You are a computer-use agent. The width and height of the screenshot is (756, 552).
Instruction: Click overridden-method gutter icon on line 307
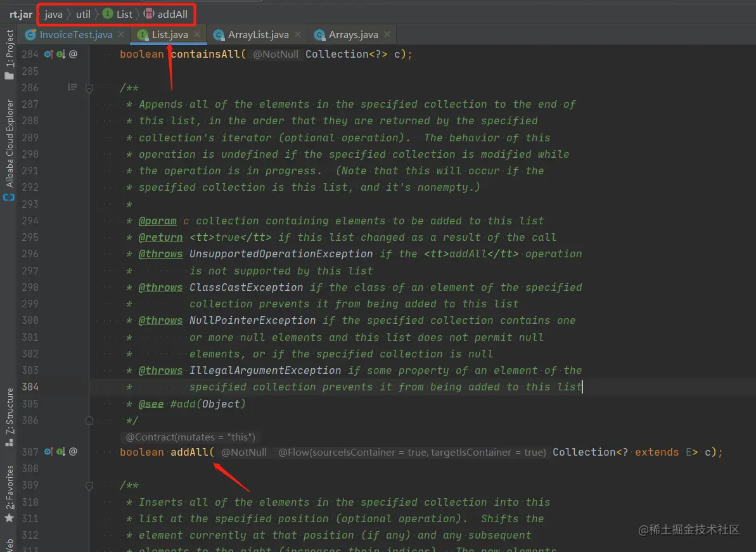tap(48, 452)
